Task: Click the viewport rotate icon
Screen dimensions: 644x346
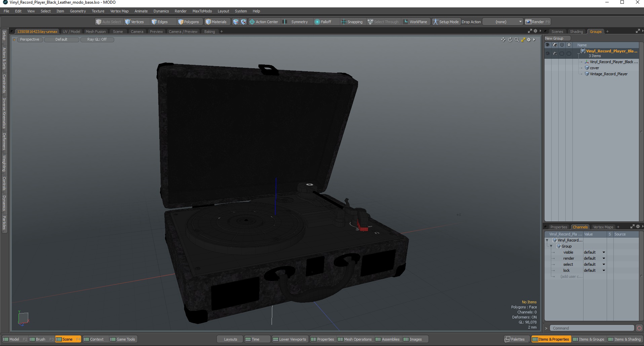Action: click(510, 40)
